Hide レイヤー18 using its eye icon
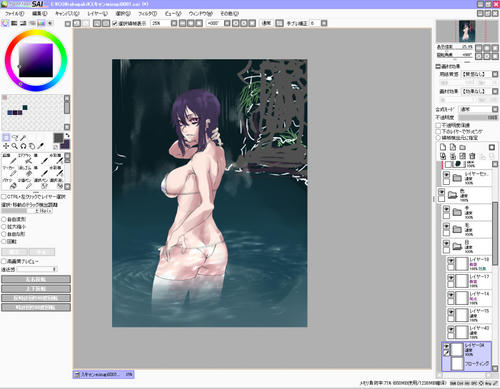 451,260
